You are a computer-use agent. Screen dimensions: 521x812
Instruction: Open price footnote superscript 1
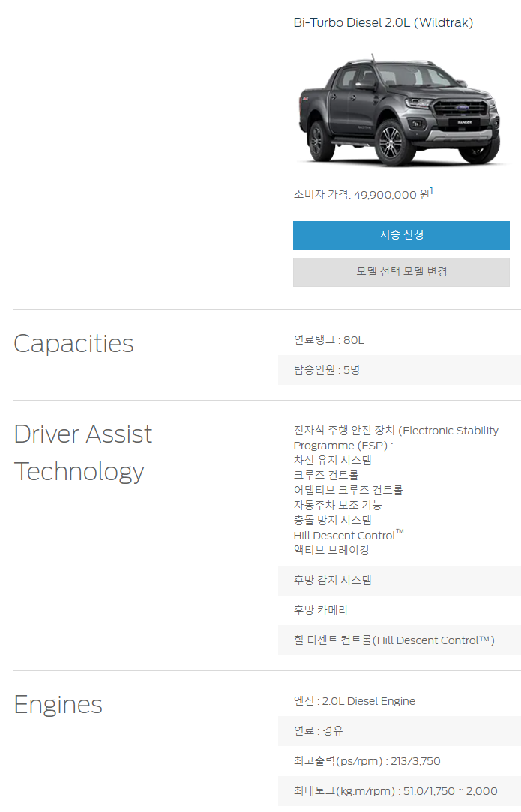(x=431, y=191)
